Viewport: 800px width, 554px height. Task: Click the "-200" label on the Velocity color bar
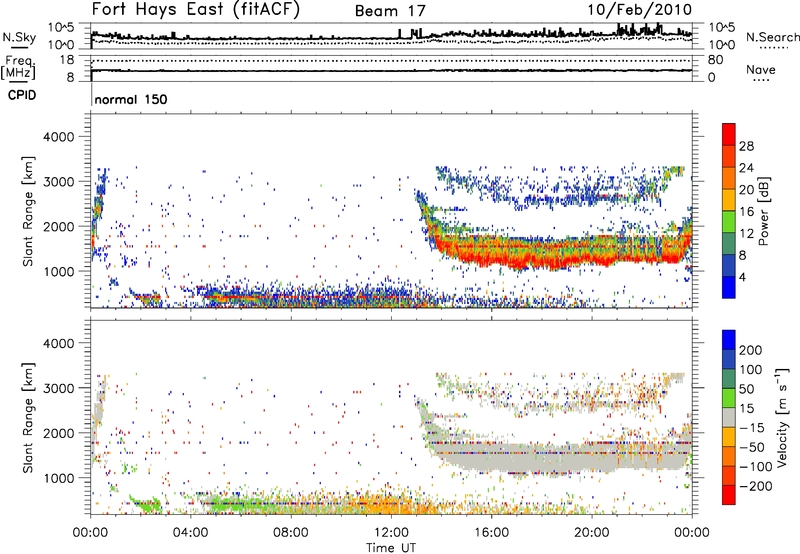pyautogui.click(x=756, y=486)
